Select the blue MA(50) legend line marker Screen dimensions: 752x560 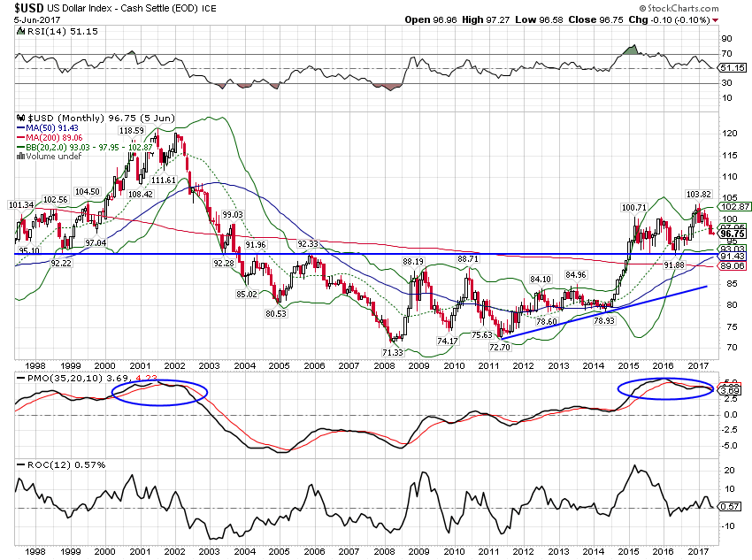(20, 128)
